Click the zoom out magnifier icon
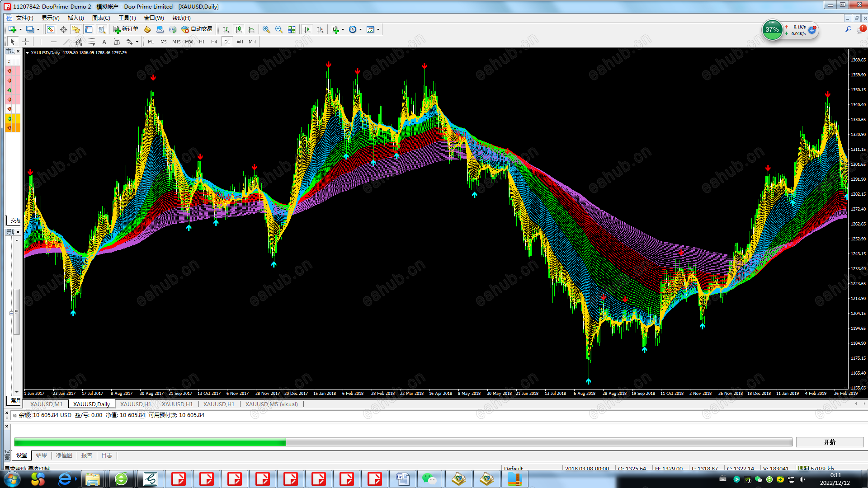This screenshot has height=488, width=868. coord(279,29)
